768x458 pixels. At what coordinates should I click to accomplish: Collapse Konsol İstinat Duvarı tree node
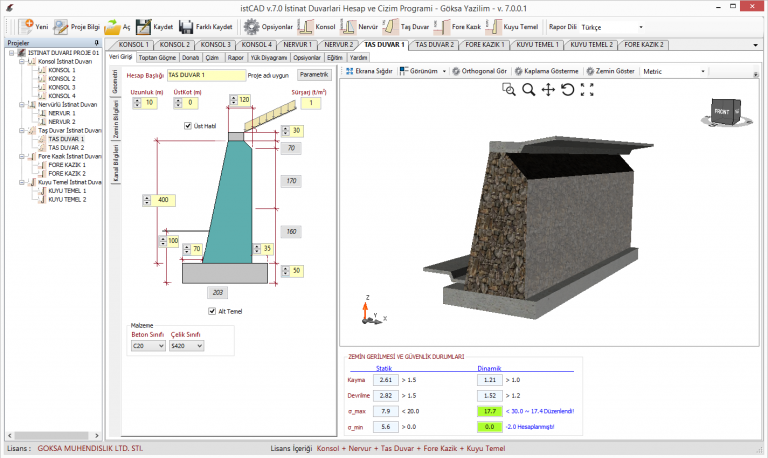[x=22, y=61]
